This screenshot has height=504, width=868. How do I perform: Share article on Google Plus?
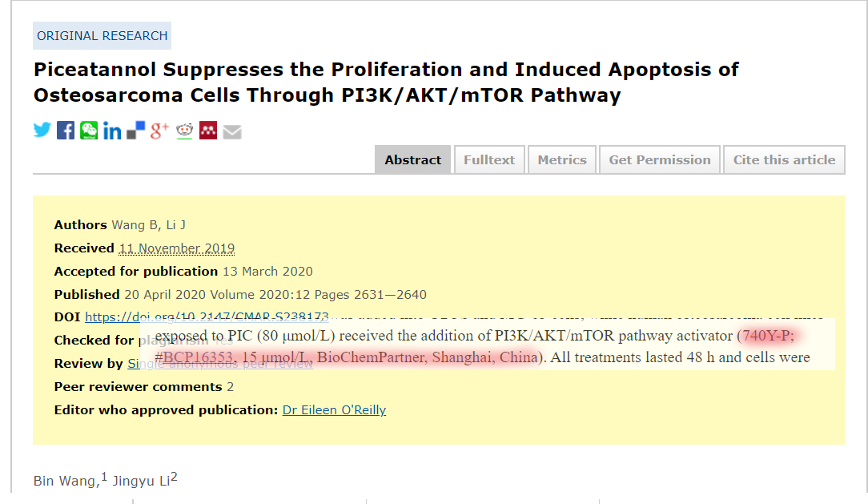[159, 130]
